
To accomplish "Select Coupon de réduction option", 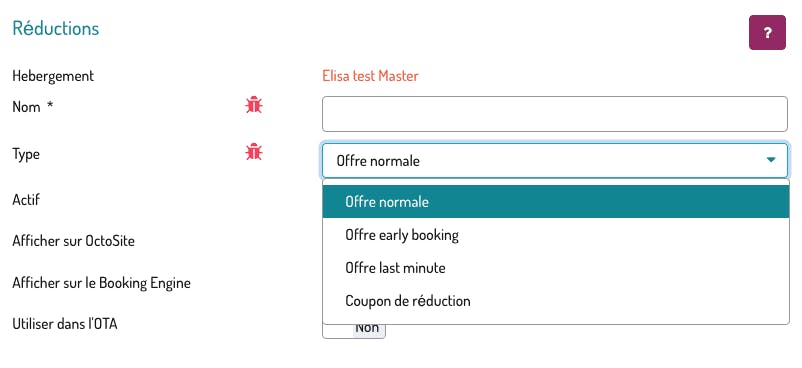I will click(556, 300).
